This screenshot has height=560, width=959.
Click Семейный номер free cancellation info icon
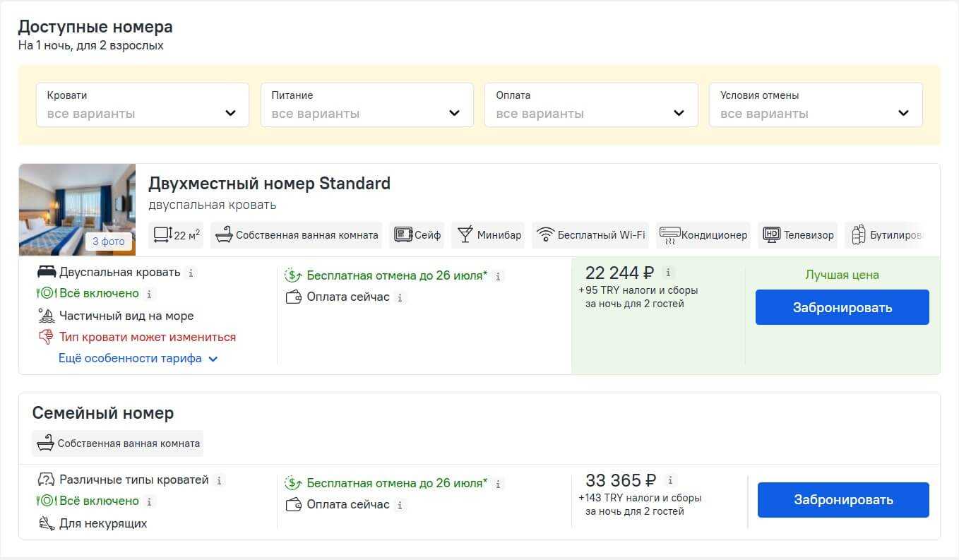pos(499,484)
